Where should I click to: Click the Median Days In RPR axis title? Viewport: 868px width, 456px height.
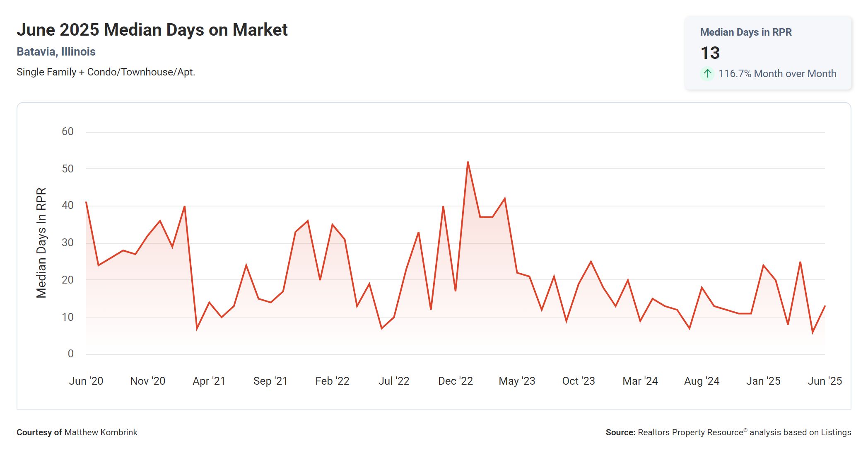[x=41, y=243]
